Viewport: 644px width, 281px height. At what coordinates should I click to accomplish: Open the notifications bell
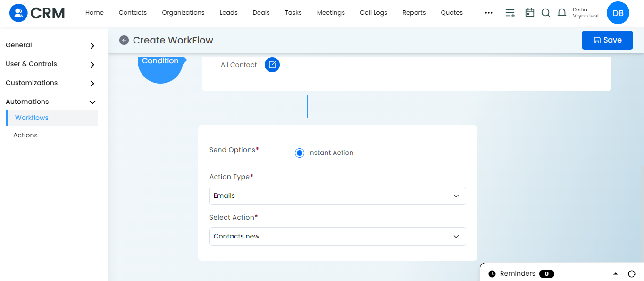[x=562, y=13]
